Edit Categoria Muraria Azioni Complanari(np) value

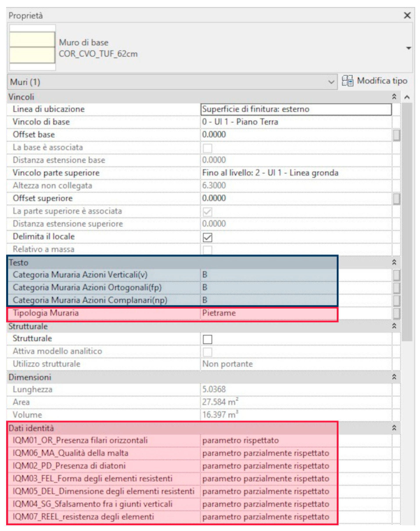click(x=296, y=300)
